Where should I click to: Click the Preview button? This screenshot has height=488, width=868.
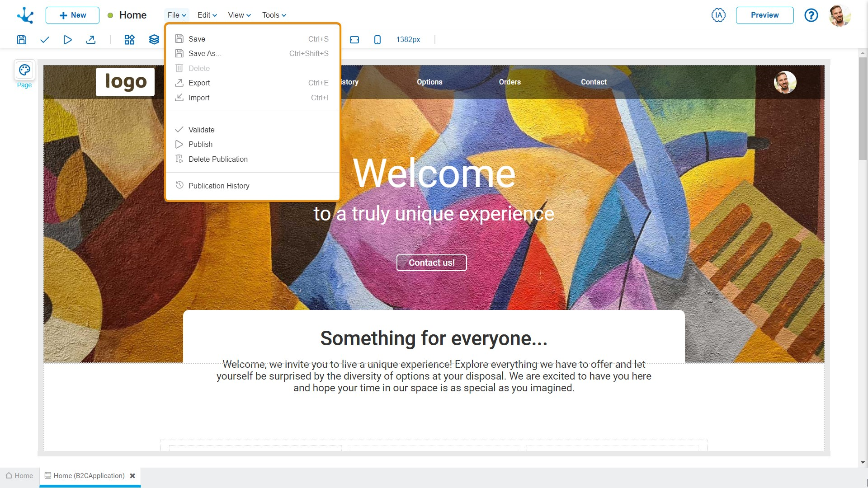(764, 15)
